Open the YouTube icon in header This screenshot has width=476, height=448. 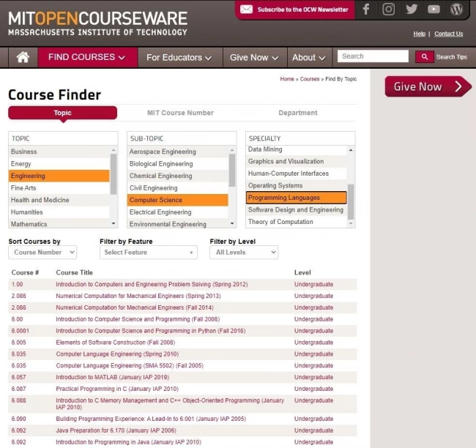coord(434,10)
